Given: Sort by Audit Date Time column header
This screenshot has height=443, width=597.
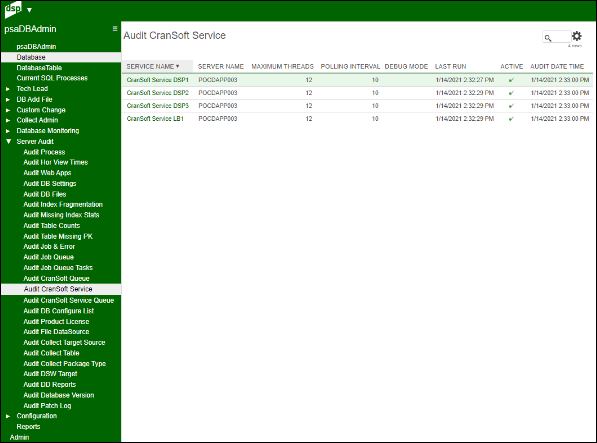Looking at the screenshot, I should click(557, 66).
